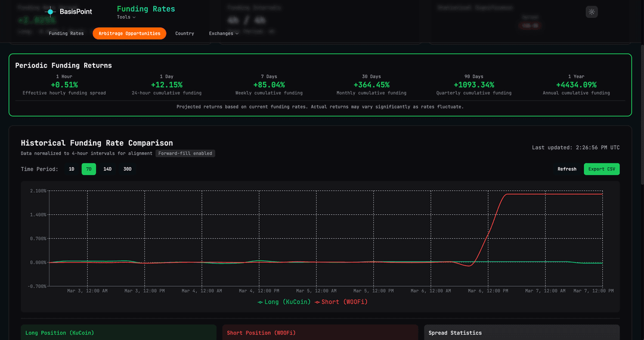The image size is (644, 340).
Task: Click the 1 Year +4434.09% return value
Action: 576,85
